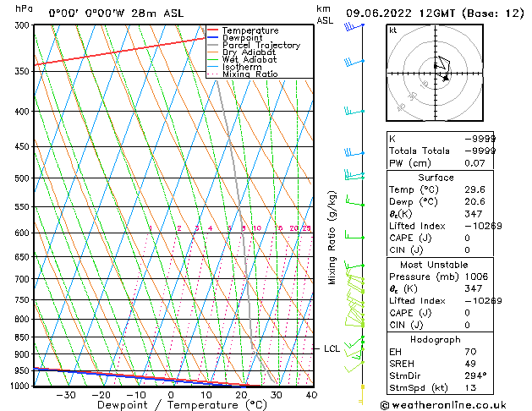Click the 28m ASL elevation text
The width and height of the screenshot is (532, 411).
pyautogui.click(x=157, y=14)
